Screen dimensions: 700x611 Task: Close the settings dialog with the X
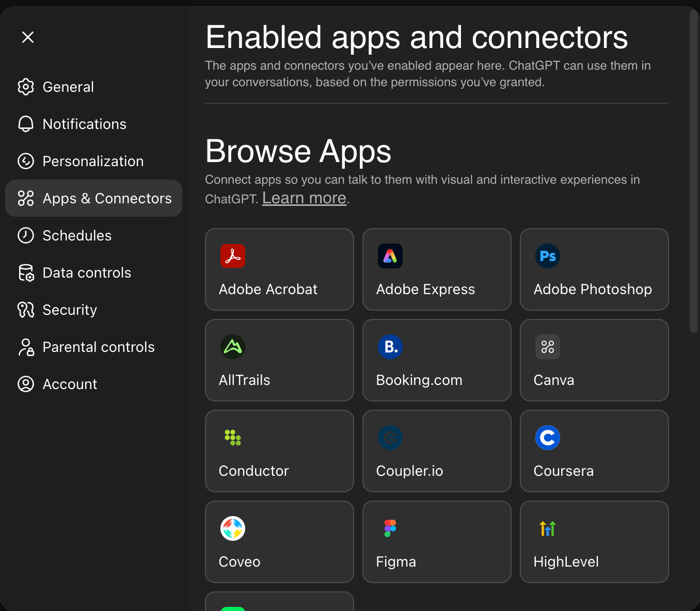coord(28,37)
